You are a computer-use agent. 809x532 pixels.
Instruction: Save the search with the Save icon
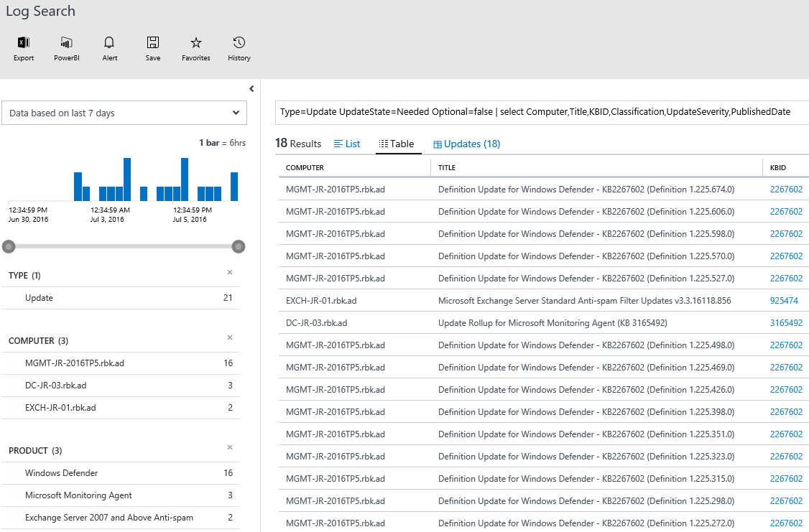point(152,43)
